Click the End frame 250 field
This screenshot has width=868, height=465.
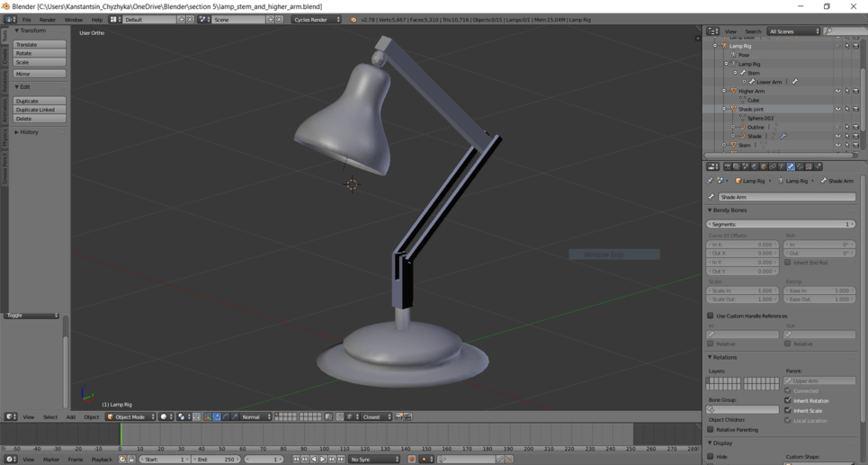[216, 459]
